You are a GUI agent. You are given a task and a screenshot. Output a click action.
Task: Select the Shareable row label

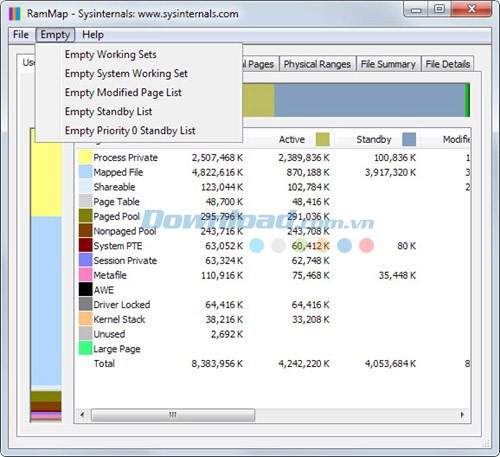(x=114, y=187)
